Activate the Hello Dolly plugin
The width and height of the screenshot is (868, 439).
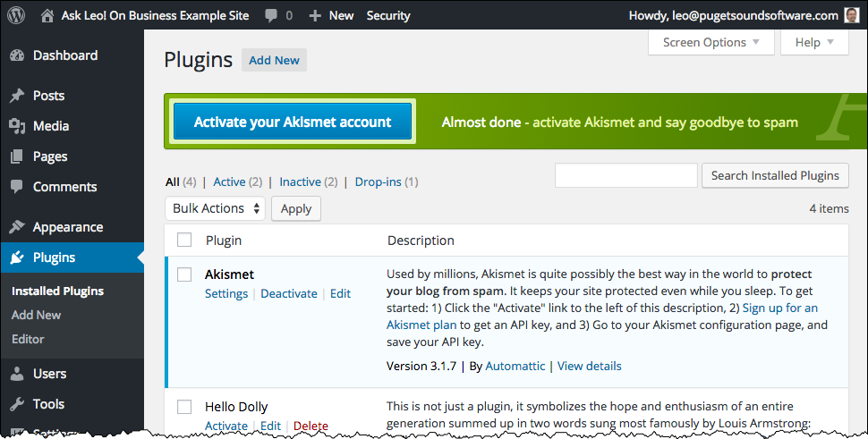pyautogui.click(x=226, y=426)
